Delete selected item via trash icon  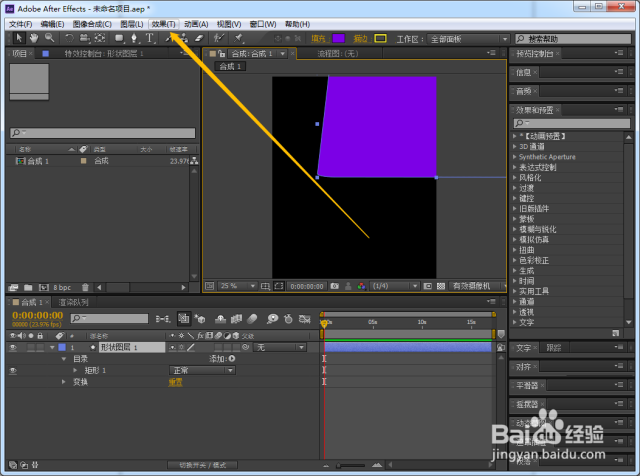85,287
